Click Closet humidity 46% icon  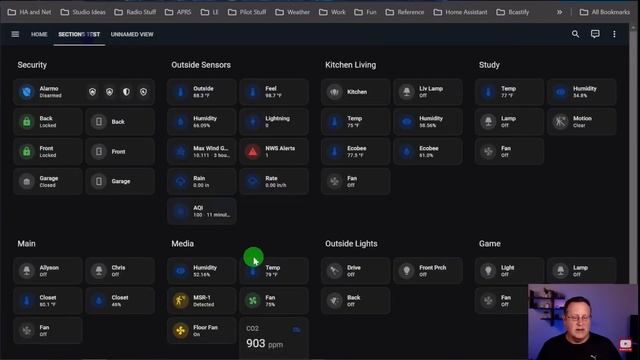pos(99,300)
